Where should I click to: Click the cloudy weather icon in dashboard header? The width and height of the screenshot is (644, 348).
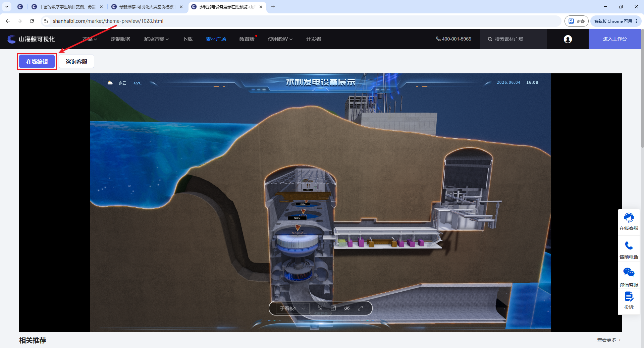[x=110, y=83]
